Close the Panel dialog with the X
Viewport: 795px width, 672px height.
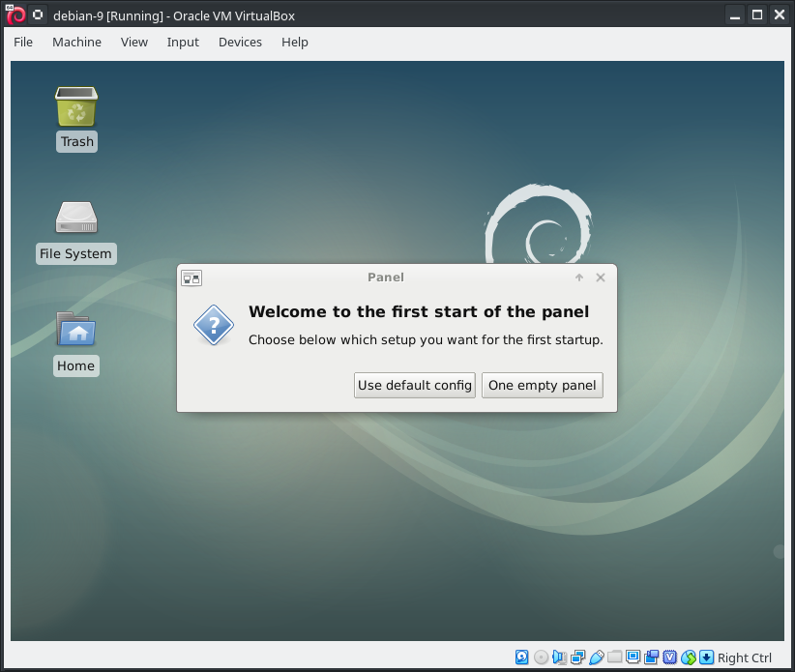tap(601, 278)
